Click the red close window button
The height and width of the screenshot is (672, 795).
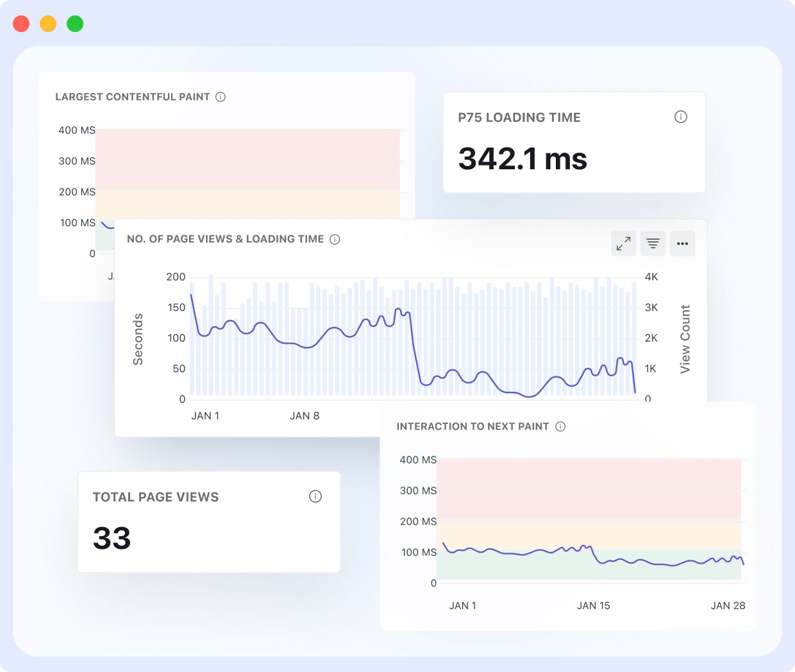(21, 24)
